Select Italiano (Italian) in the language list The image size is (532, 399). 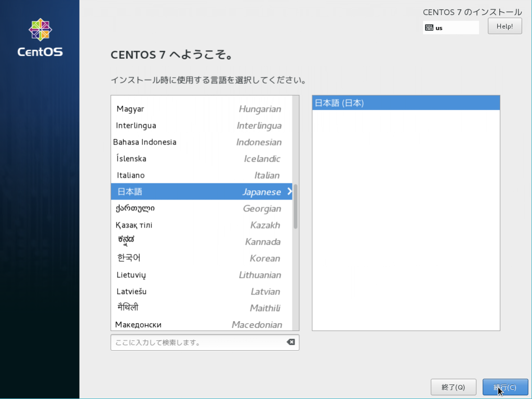[x=202, y=176]
